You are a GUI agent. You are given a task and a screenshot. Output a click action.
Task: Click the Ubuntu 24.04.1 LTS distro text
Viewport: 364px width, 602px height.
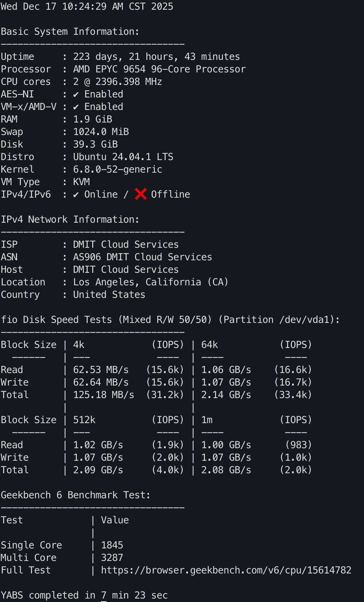[123, 157]
